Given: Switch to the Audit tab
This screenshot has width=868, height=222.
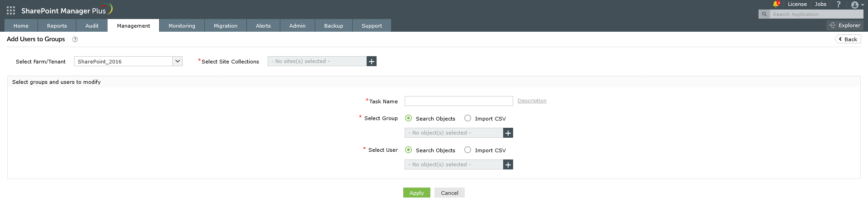Looking at the screenshot, I should coord(92,25).
